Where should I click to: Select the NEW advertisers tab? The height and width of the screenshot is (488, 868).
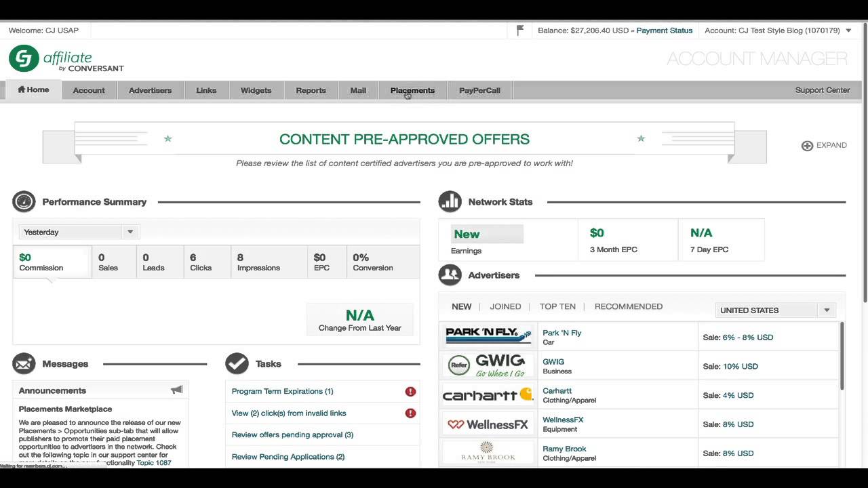click(x=461, y=306)
